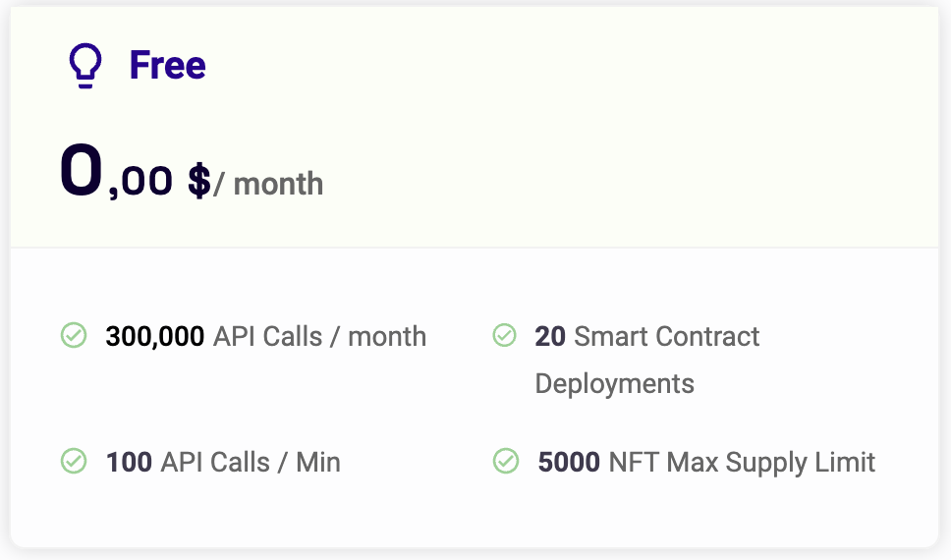Viewport: 951px width, 560px height.
Task: Click the dollar sign in the price
Action: click(x=198, y=181)
